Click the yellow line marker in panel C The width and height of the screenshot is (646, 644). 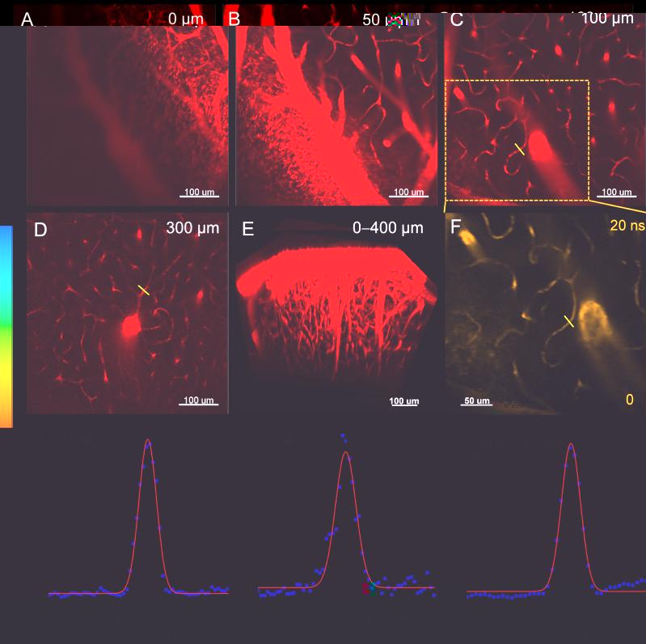pos(520,149)
